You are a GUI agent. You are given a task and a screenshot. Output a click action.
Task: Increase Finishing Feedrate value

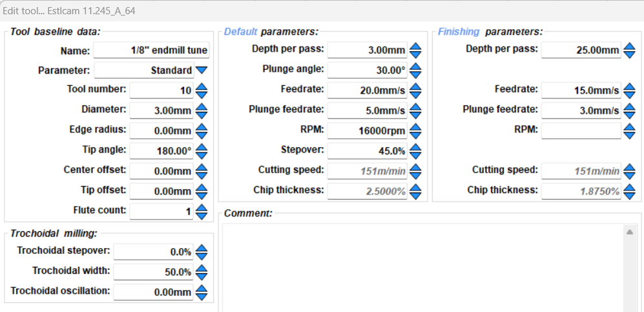click(630, 87)
